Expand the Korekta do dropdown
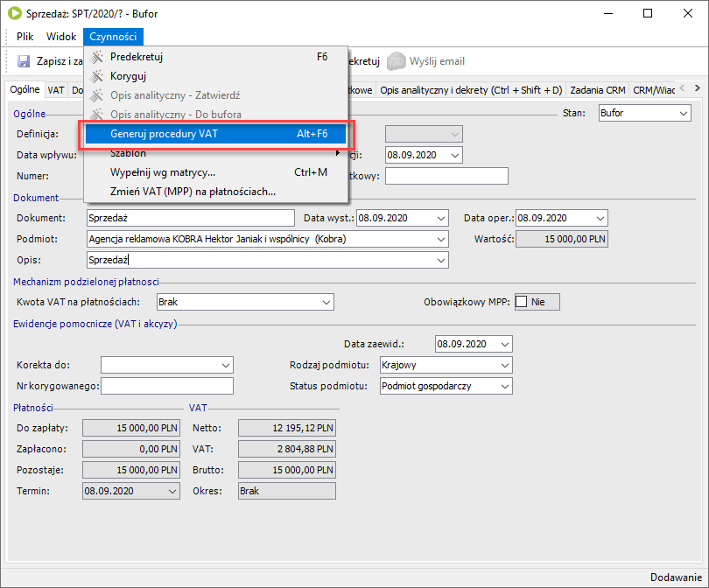 pos(226,365)
